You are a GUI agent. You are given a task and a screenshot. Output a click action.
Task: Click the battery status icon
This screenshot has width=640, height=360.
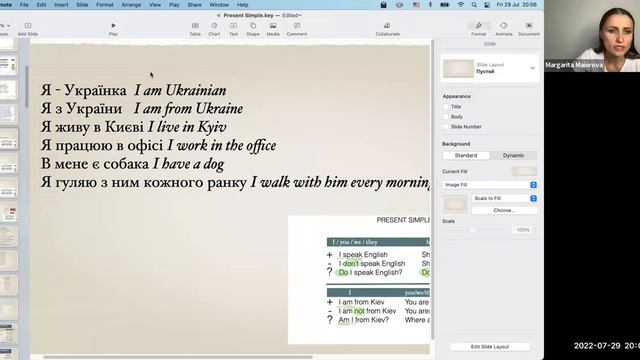click(444, 5)
